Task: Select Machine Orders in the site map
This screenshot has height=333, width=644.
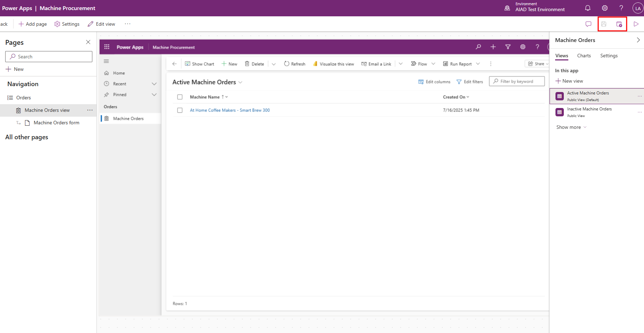Action: click(130, 118)
